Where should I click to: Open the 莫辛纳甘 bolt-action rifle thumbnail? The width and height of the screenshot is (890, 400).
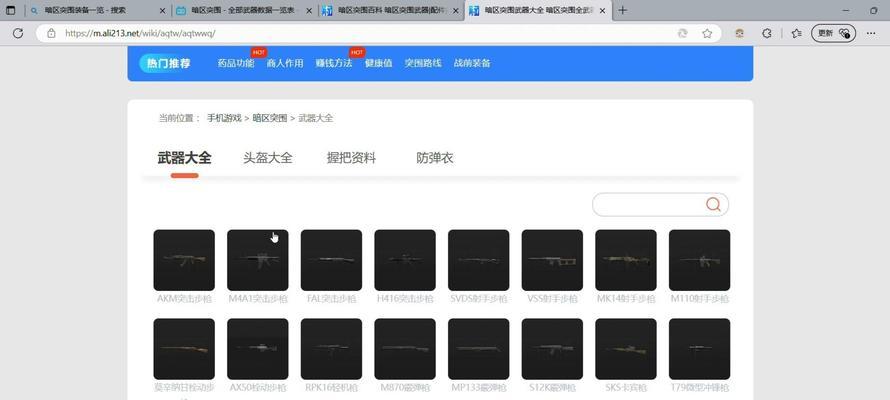[184, 349]
